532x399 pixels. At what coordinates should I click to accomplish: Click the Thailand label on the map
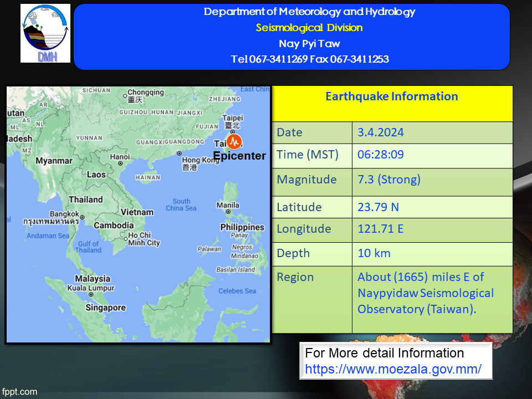tap(86, 199)
